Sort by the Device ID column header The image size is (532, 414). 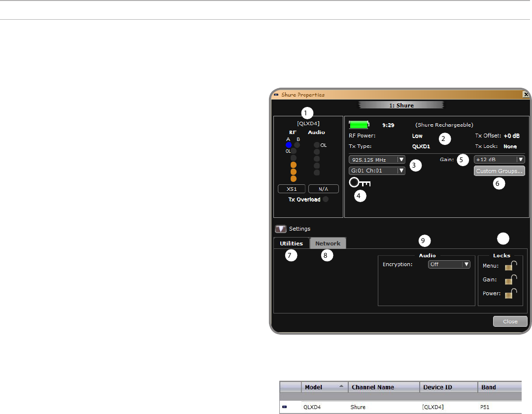tap(449, 387)
